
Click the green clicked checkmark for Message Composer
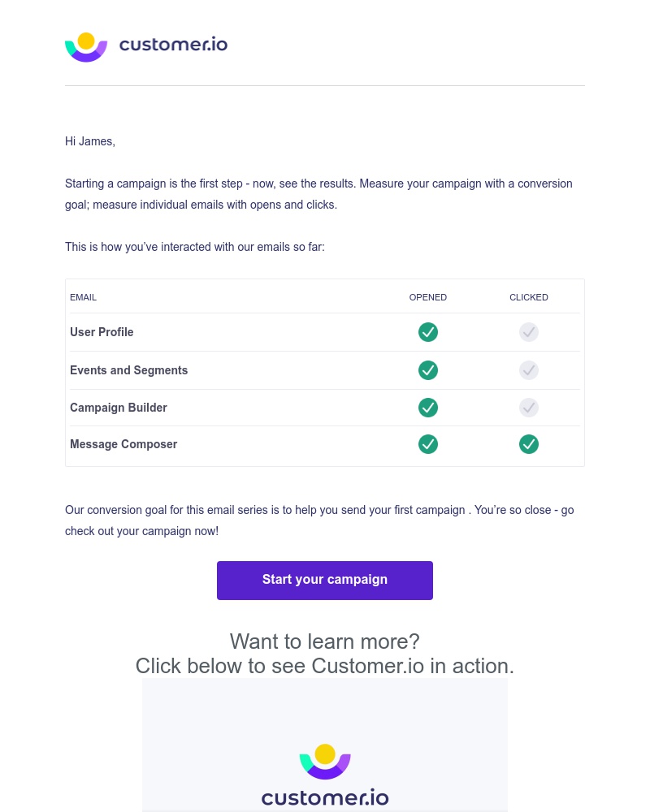(x=529, y=444)
